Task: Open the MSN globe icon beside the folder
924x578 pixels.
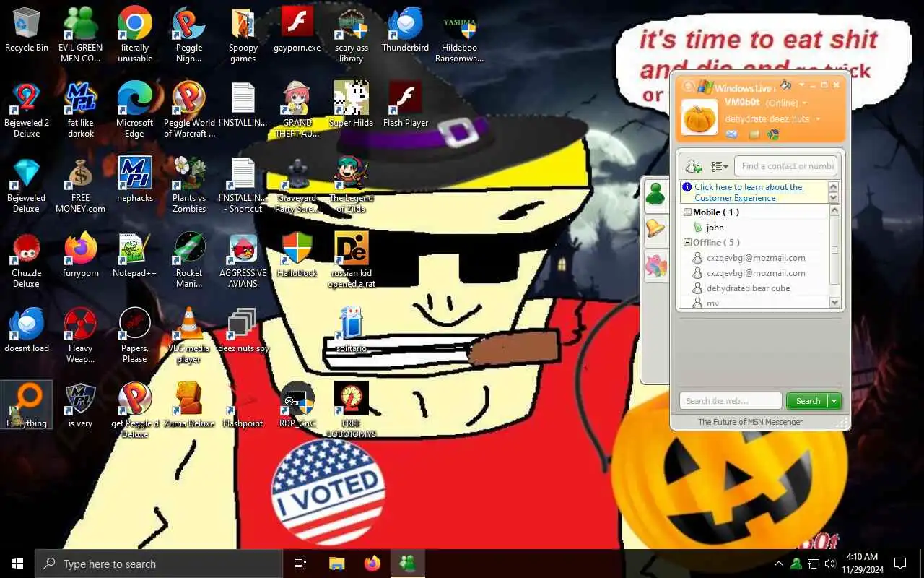Action: (x=773, y=134)
